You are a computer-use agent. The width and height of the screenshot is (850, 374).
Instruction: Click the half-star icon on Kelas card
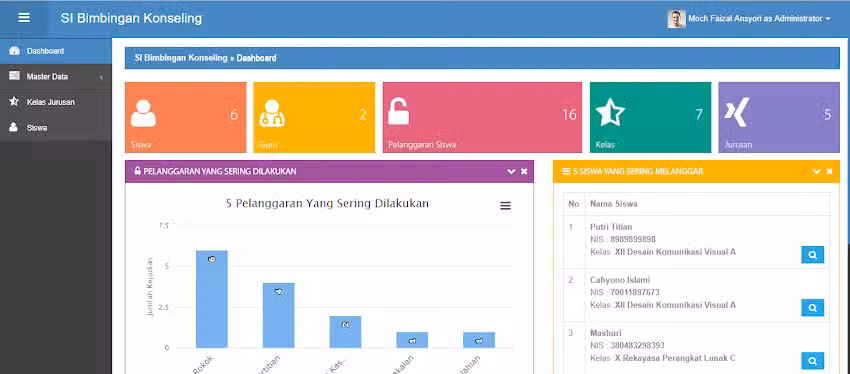coord(610,113)
